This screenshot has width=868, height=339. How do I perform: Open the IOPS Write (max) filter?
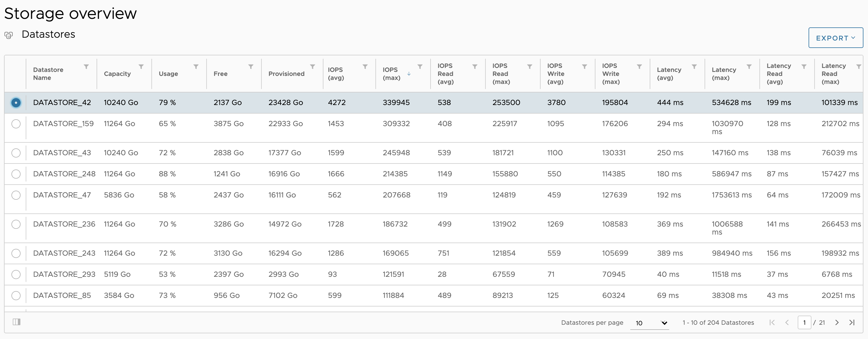(639, 67)
